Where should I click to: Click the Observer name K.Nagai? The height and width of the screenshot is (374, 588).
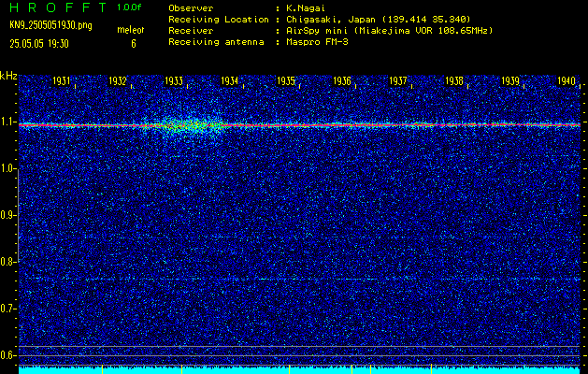pos(306,8)
